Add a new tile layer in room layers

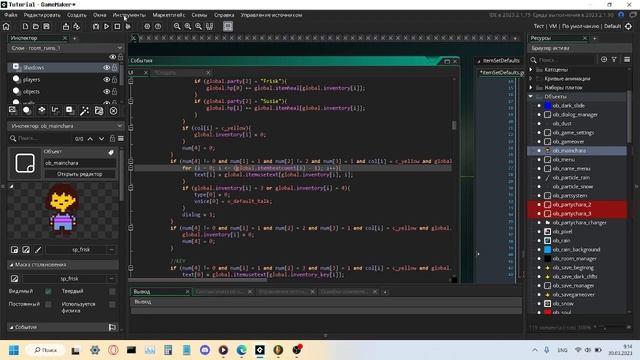click(x=41, y=110)
